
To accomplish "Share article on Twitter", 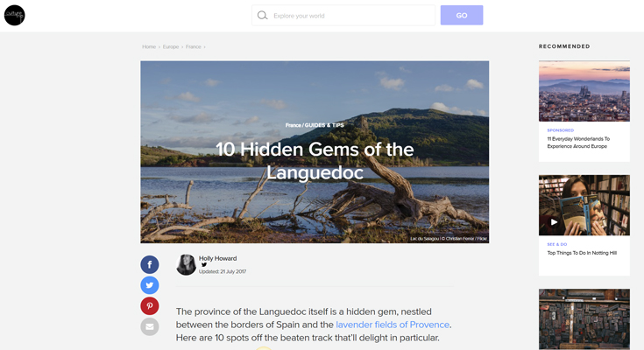I will click(x=150, y=285).
